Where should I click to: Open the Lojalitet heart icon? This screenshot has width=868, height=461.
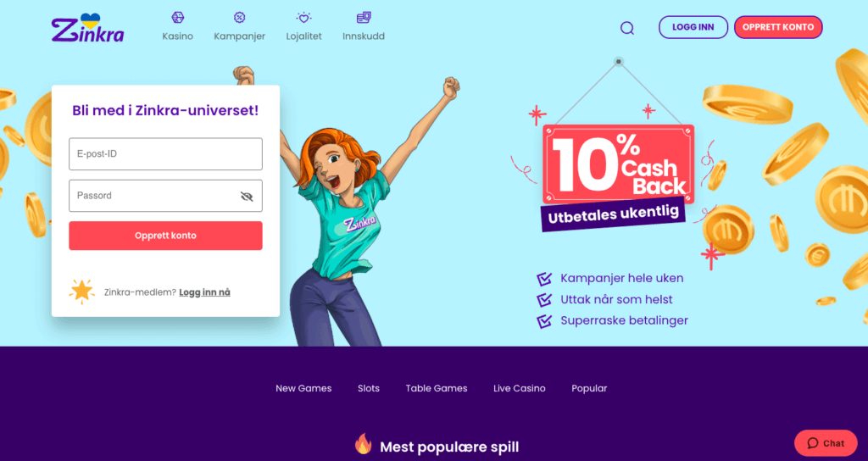[303, 18]
